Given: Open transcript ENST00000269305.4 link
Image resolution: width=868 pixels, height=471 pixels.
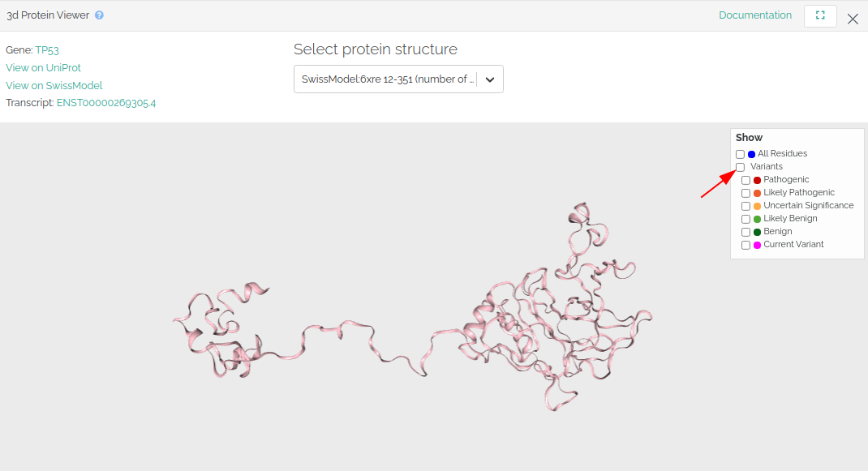Looking at the screenshot, I should [105, 104].
